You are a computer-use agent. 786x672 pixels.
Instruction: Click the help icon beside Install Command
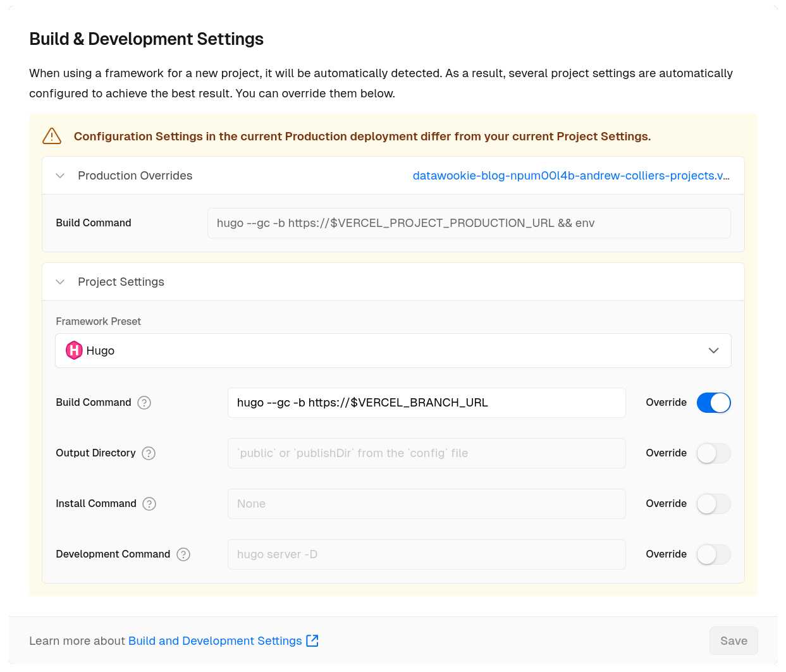(149, 504)
